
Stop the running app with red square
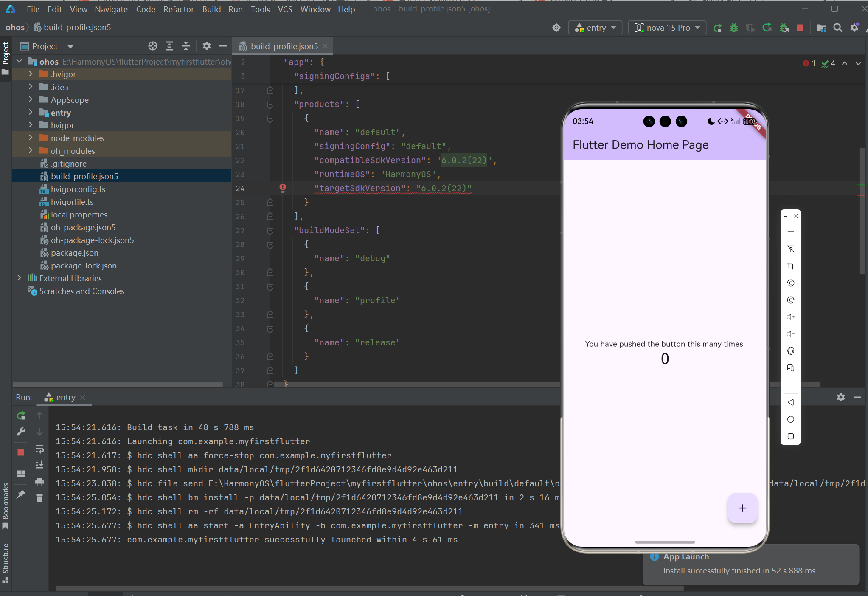point(800,28)
